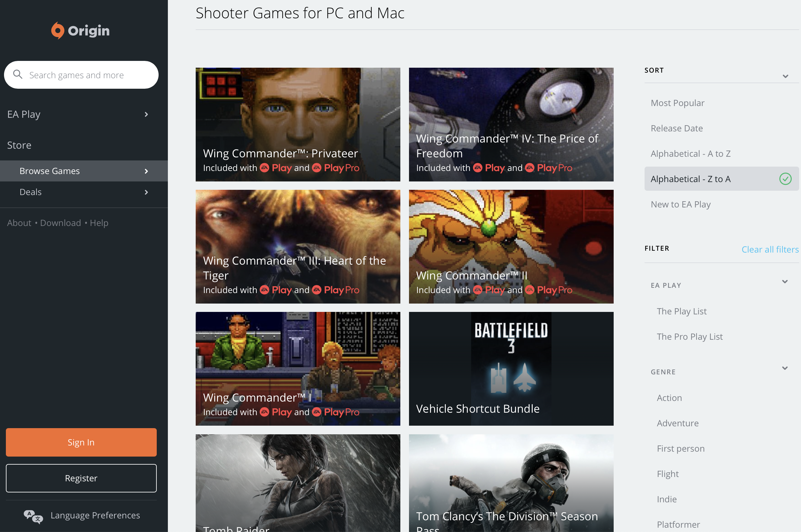Select Alphabetical - A to Z sorting
Image resolution: width=801 pixels, height=532 pixels.
pos(690,153)
